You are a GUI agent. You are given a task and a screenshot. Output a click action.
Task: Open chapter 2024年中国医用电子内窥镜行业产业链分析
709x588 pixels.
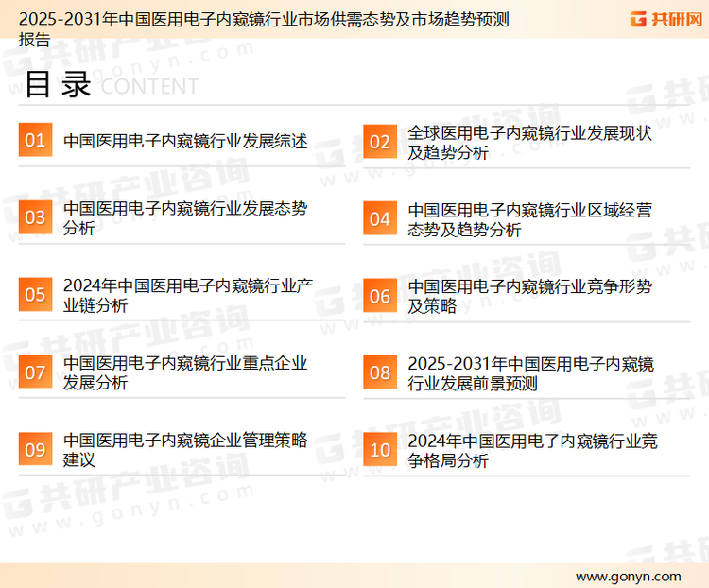(x=188, y=295)
